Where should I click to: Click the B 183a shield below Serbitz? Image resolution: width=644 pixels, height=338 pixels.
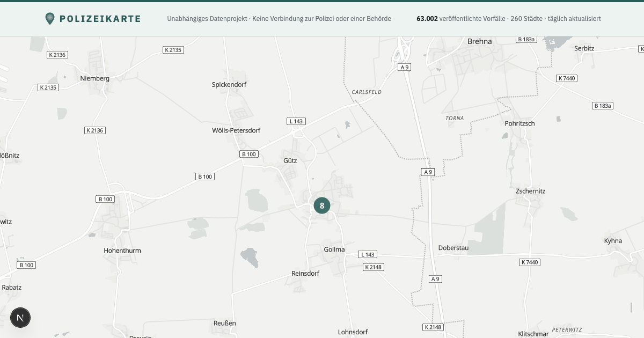[603, 106]
